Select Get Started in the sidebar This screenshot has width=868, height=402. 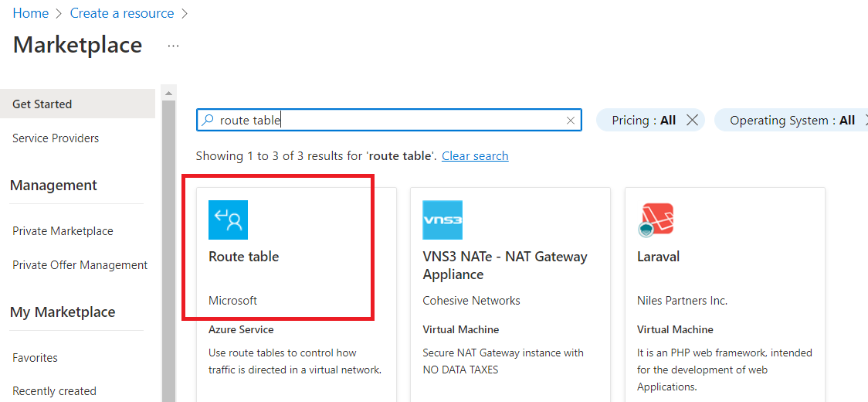point(42,104)
